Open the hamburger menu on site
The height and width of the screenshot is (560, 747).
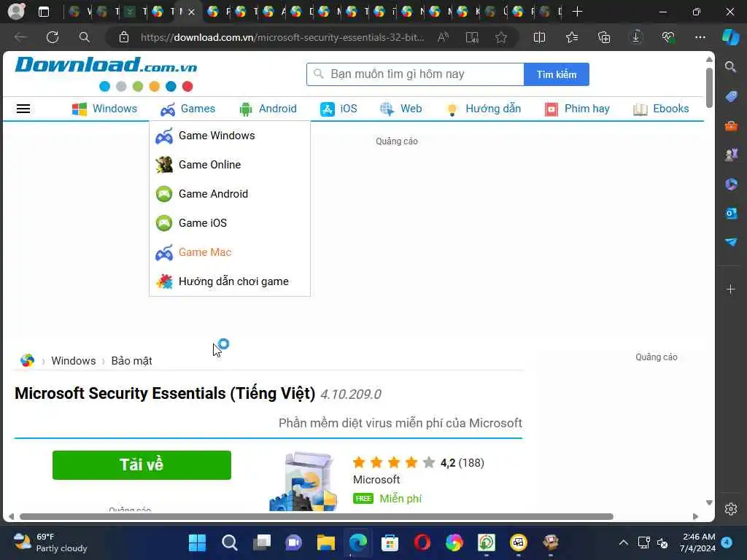pos(23,109)
